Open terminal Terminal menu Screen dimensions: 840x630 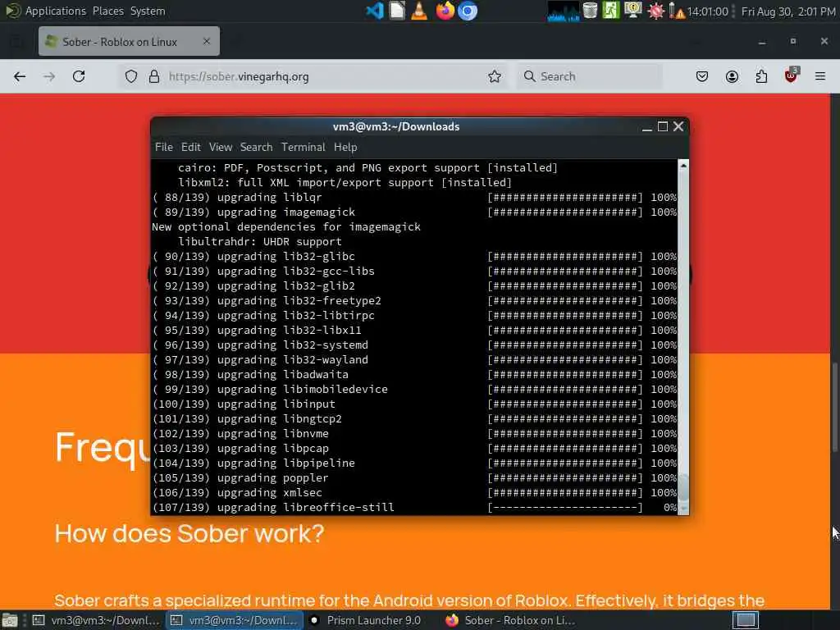304,147
